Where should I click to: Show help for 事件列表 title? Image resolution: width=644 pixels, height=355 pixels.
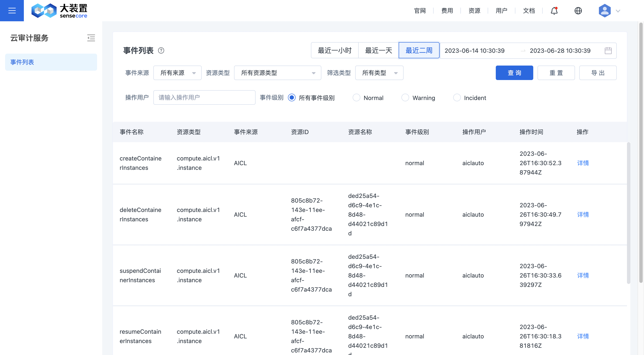tap(161, 51)
